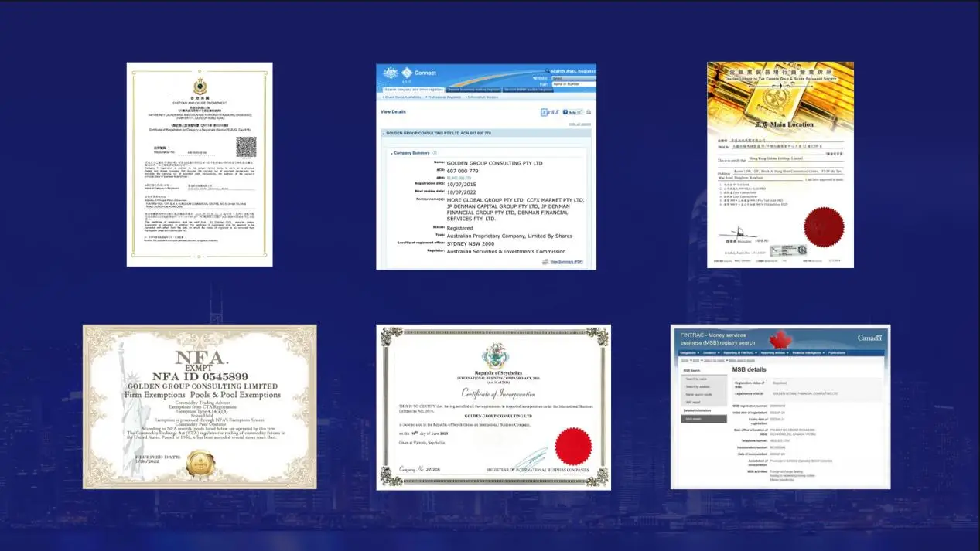Click the gold badge on the NFA certificate
The image size is (980, 551).
click(200, 464)
